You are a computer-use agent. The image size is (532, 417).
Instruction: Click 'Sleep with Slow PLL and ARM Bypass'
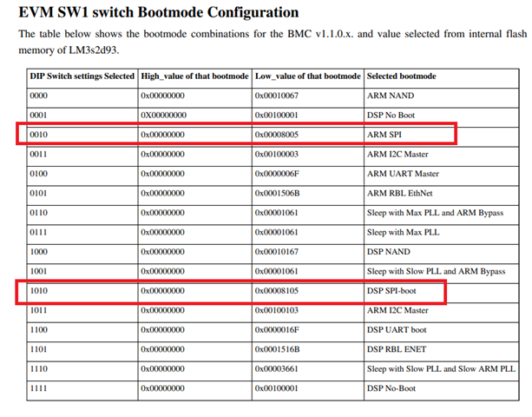click(436, 271)
